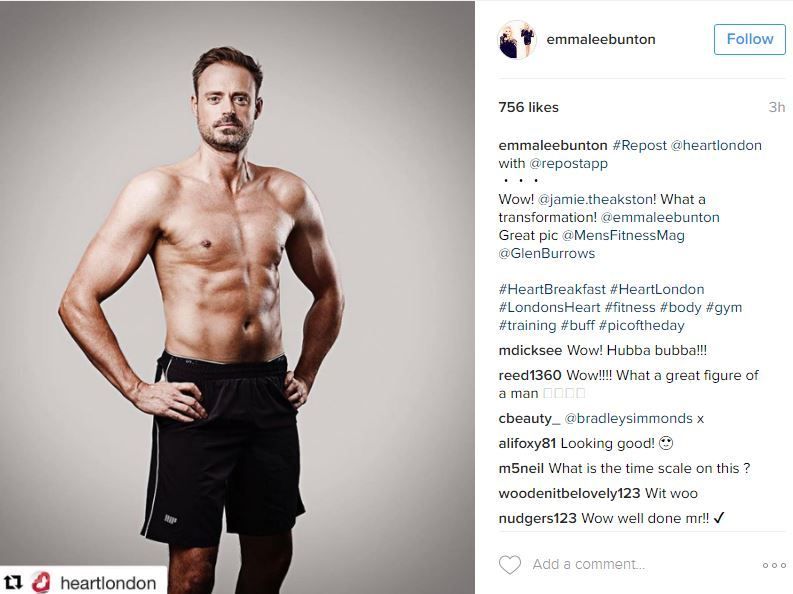Open the @bradleysimmonds mention
This screenshot has width=793, height=594.
click(628, 419)
